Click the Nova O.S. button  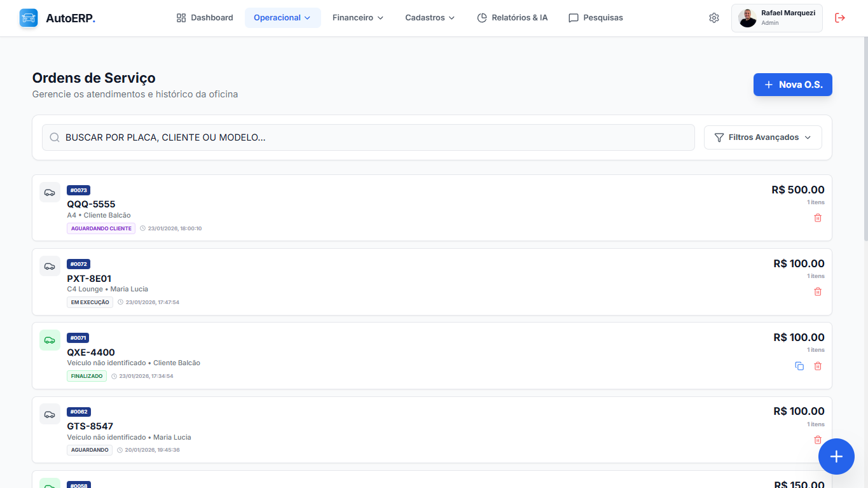click(x=792, y=84)
